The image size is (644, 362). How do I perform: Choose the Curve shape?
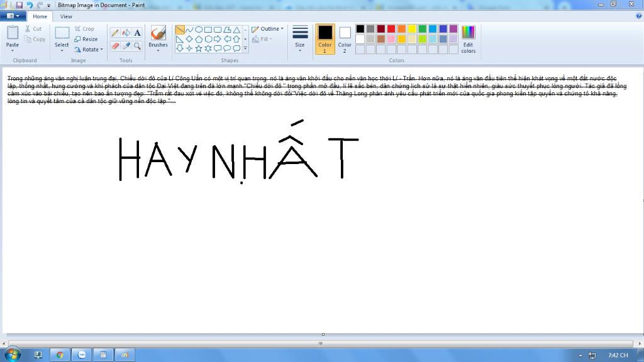coord(189,30)
